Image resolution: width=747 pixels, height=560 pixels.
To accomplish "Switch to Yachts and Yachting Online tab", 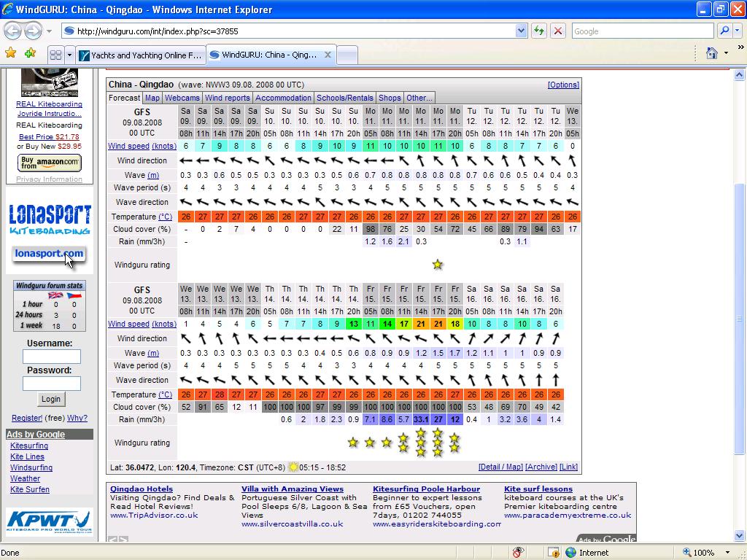I will point(141,55).
